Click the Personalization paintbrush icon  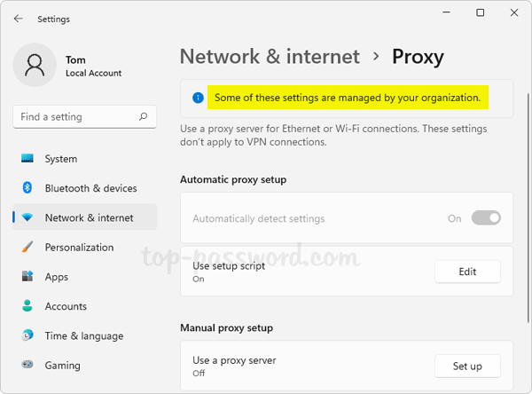click(27, 248)
